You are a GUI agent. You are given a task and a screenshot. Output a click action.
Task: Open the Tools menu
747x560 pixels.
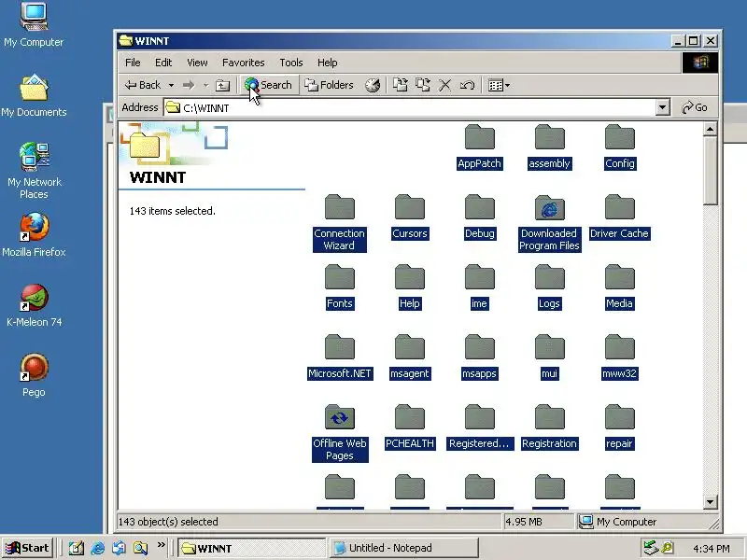click(x=290, y=63)
